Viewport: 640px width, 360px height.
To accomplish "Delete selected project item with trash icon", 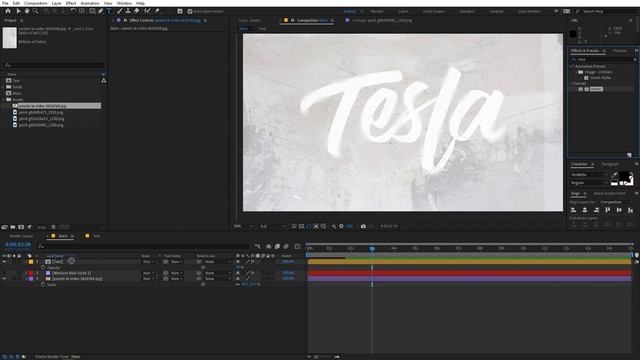I will (x=53, y=227).
